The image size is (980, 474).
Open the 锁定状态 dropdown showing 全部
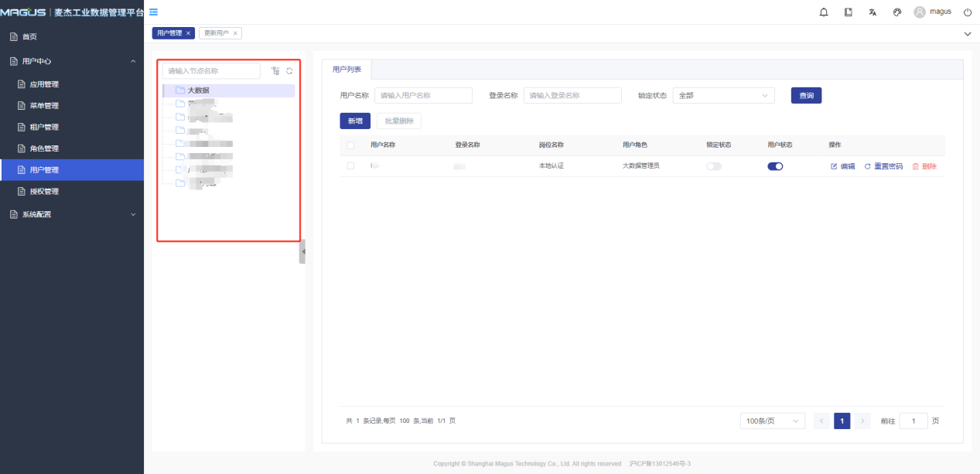coord(723,96)
